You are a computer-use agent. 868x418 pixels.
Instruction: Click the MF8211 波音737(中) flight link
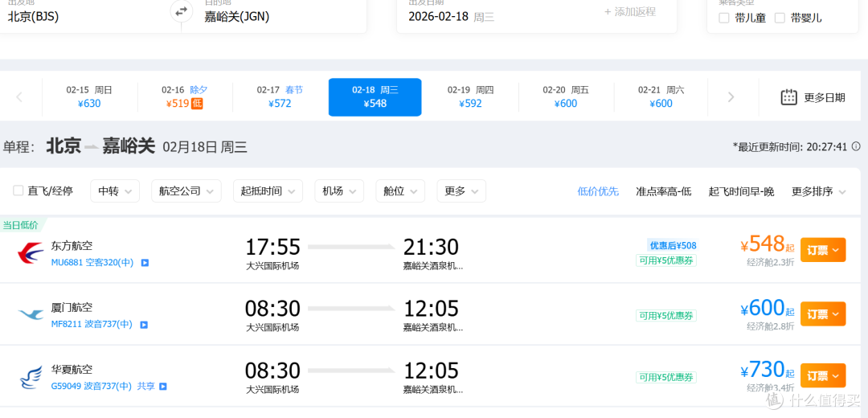(x=92, y=324)
